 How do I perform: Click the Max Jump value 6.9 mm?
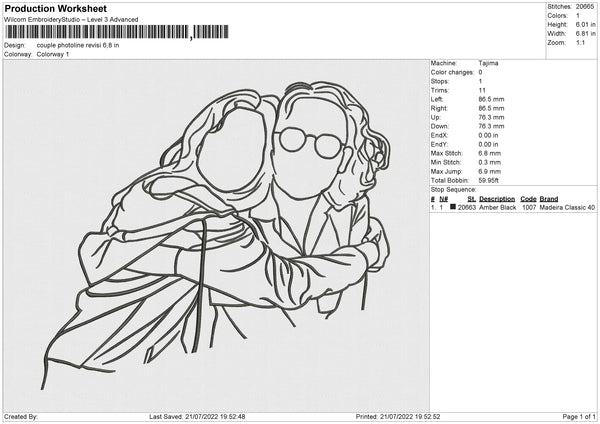pyautogui.click(x=489, y=172)
